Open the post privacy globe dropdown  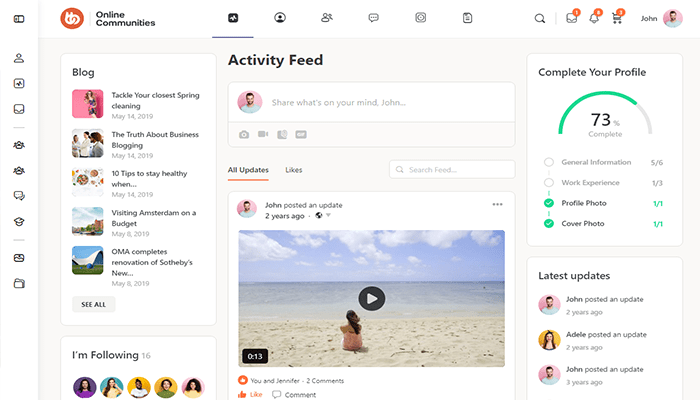(321, 215)
